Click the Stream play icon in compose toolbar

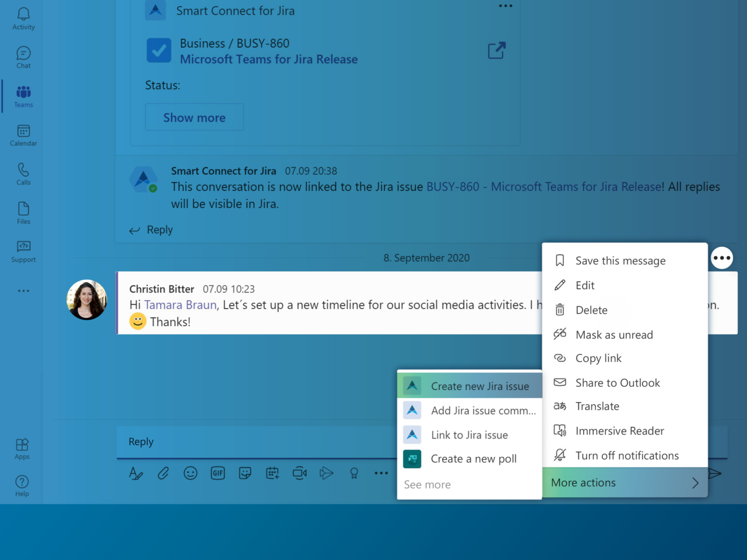tap(326, 473)
